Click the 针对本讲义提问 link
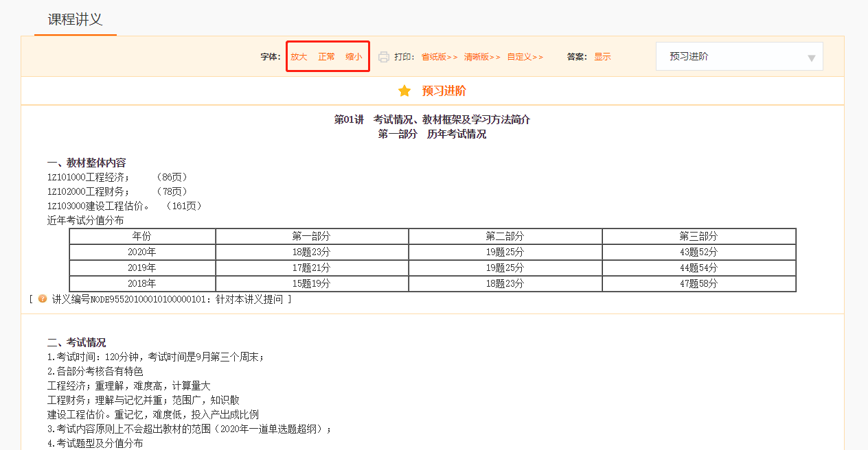 [x=249, y=298]
